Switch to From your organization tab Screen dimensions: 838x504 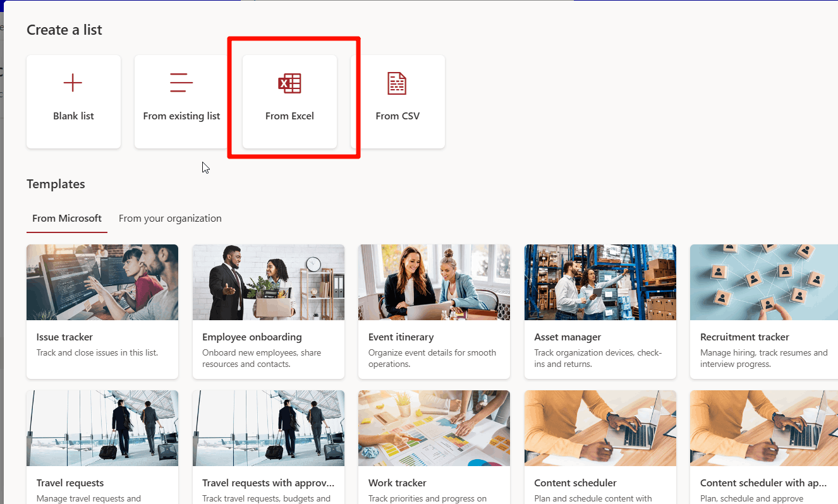pos(170,219)
